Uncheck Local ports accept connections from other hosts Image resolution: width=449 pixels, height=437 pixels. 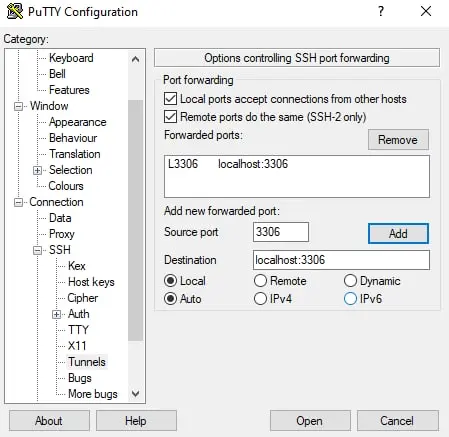pyautogui.click(x=170, y=99)
